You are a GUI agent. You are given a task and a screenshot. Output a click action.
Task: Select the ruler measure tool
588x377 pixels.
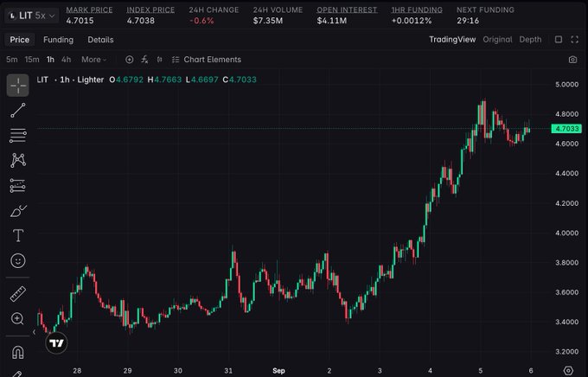(17, 294)
